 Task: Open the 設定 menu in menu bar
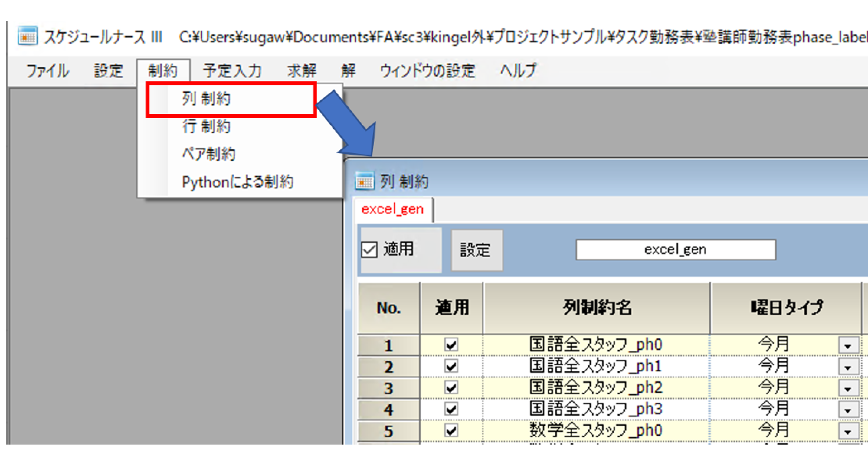109,71
